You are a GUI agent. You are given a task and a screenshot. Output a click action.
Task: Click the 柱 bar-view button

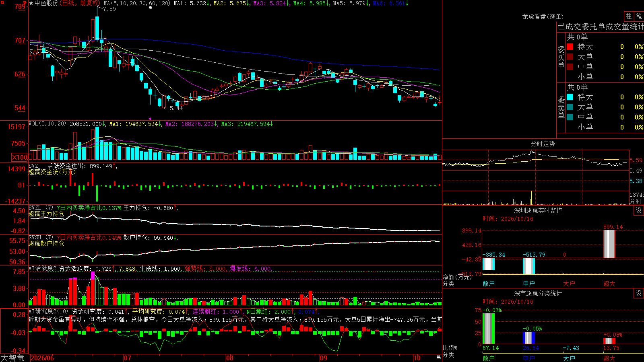click(629, 16)
